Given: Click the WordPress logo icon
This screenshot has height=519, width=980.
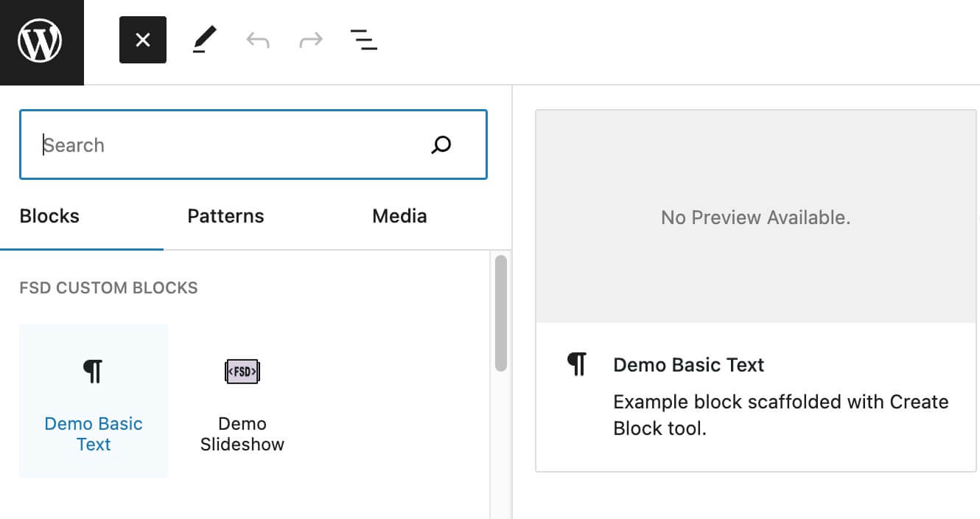Looking at the screenshot, I should pos(41,41).
